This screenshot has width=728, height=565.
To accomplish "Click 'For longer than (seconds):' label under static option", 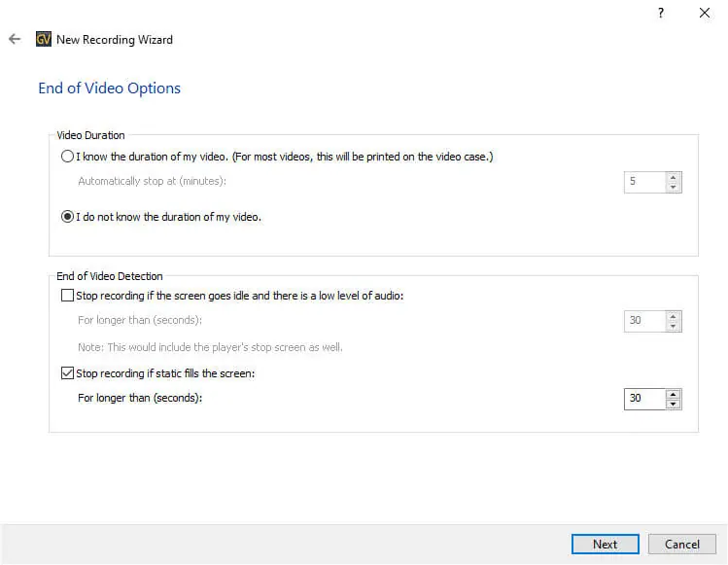I will tap(140, 398).
